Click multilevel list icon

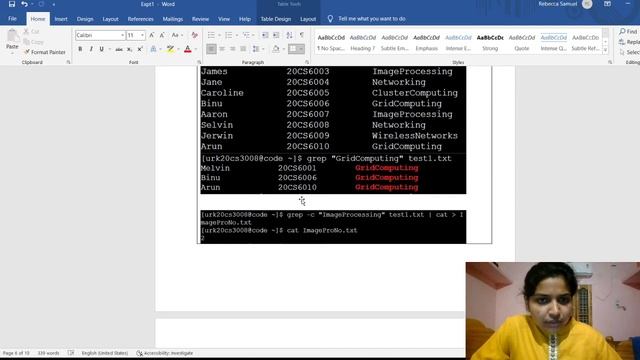[246, 36]
